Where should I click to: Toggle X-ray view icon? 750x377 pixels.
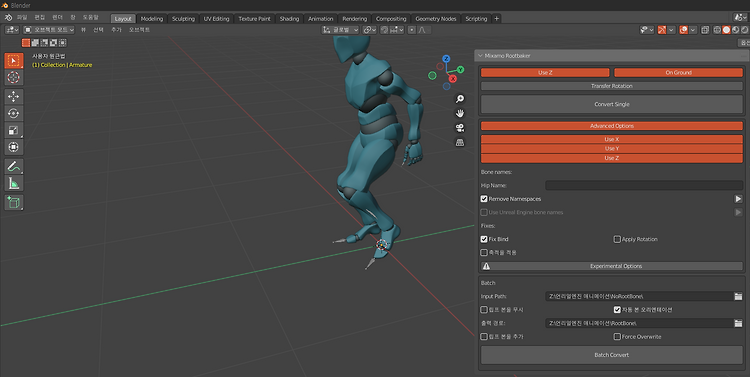pos(705,30)
